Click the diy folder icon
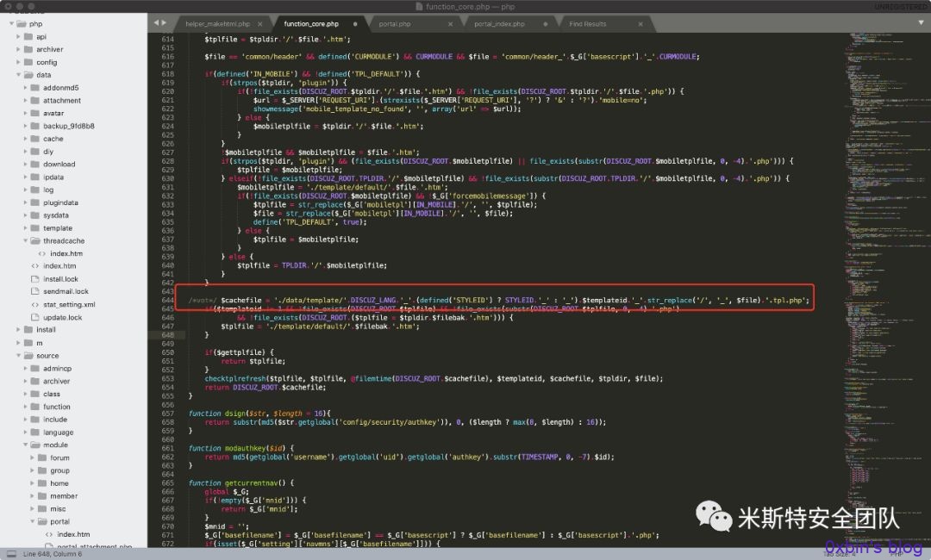Image resolution: width=931 pixels, height=560 pixels. coord(35,152)
